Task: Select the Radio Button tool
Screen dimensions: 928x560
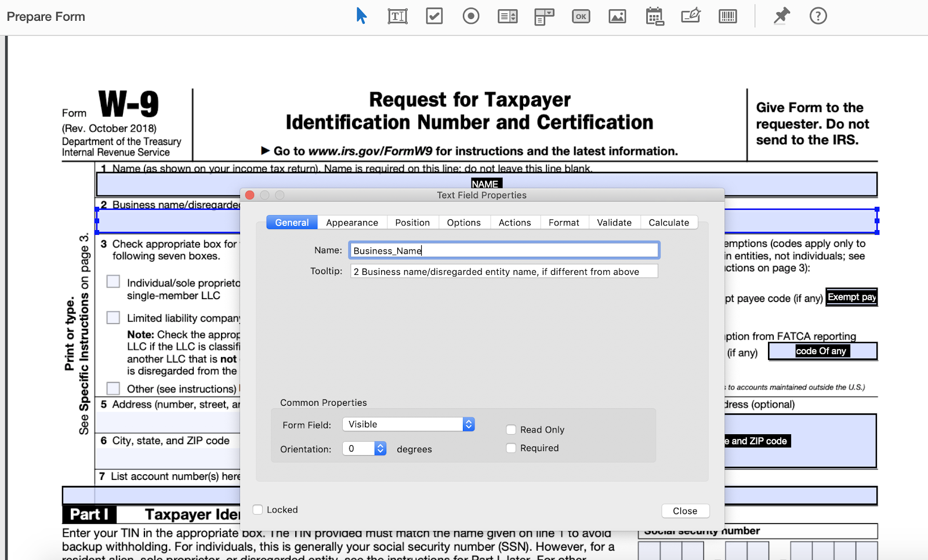Action: [x=470, y=16]
